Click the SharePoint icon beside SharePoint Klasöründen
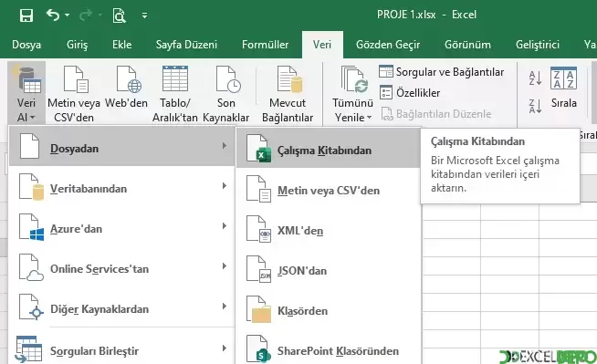 [x=258, y=349]
